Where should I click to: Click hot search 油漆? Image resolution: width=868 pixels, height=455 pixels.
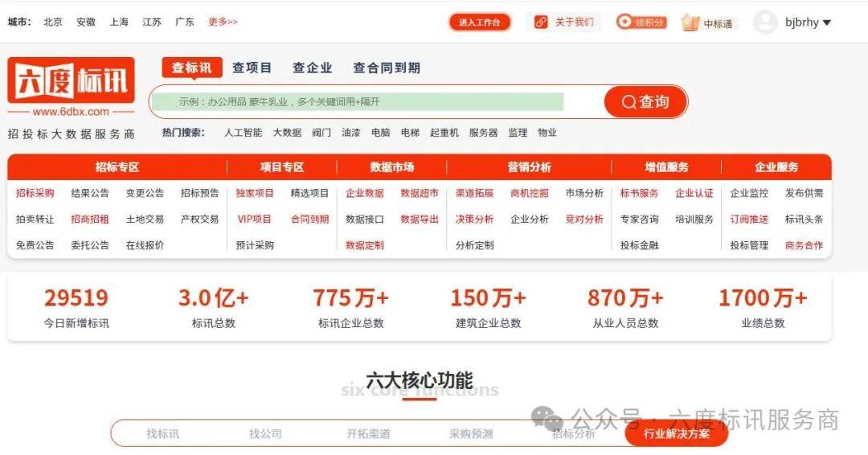[x=351, y=133]
